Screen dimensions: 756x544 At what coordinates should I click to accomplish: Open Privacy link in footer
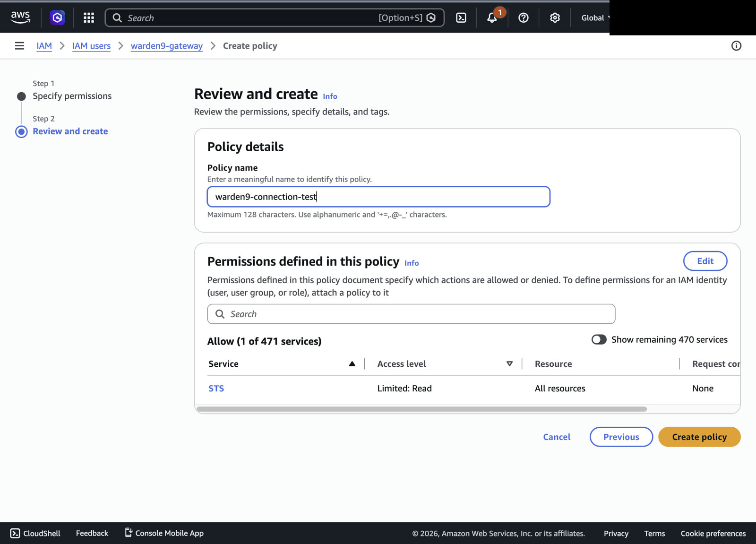pos(616,534)
